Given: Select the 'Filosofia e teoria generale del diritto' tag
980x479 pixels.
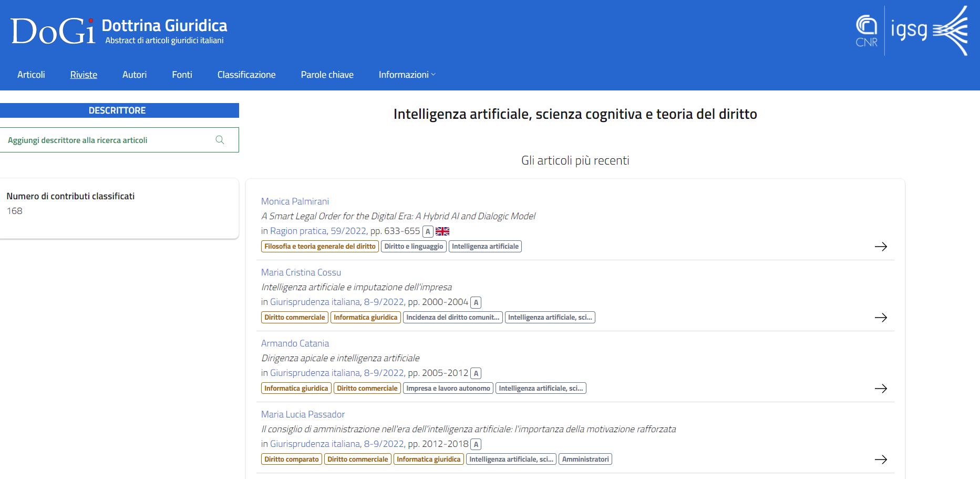Looking at the screenshot, I should coord(319,246).
